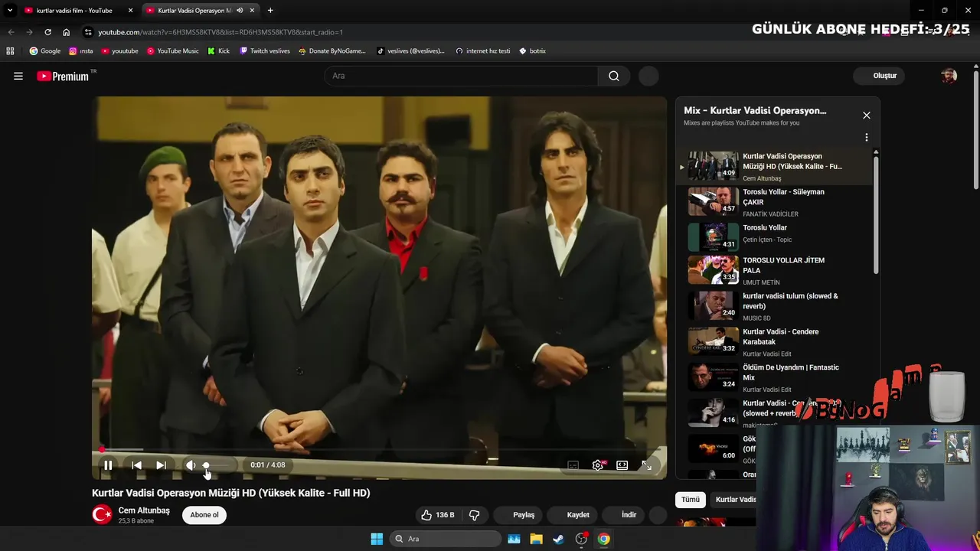Open botrix bookmark
This screenshot has height=551, width=980.
pos(533,51)
